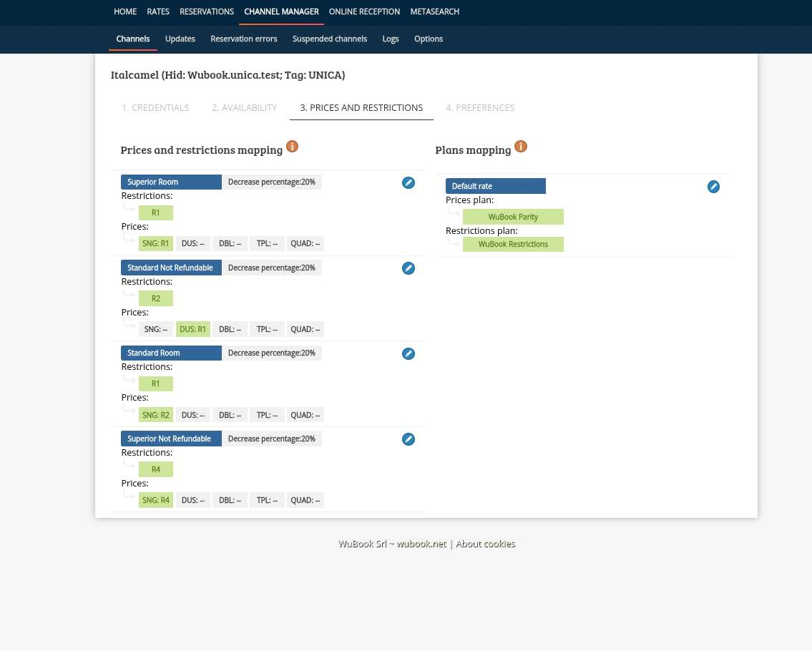The width and height of the screenshot is (812, 651).
Task: Open info icon beside Plans mapping
Action: tap(521, 147)
